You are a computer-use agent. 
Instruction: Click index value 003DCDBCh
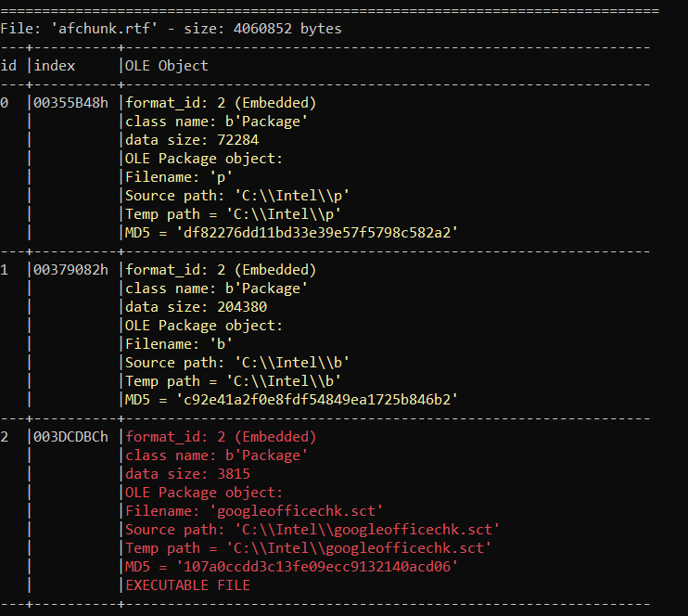point(71,437)
